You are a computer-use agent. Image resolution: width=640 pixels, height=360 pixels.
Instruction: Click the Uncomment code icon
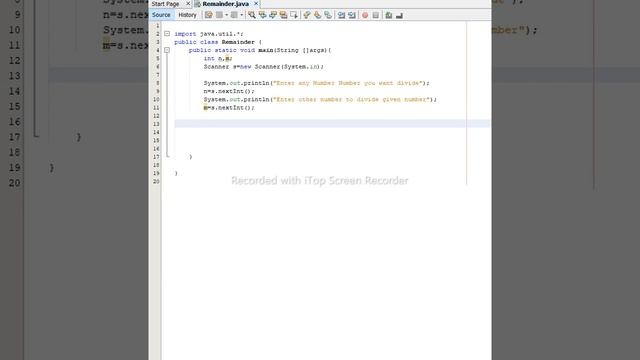(399, 15)
